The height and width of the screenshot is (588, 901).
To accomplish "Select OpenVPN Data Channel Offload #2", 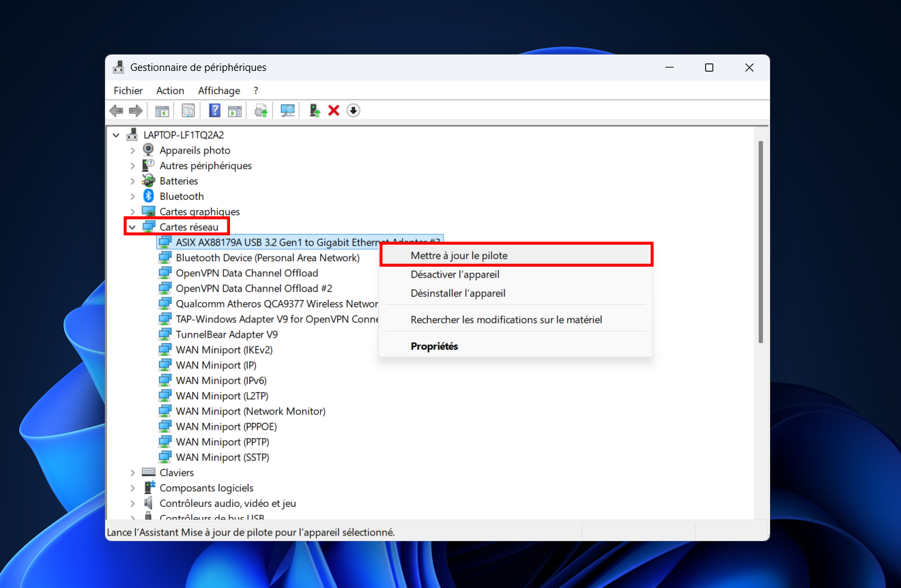I will point(254,288).
